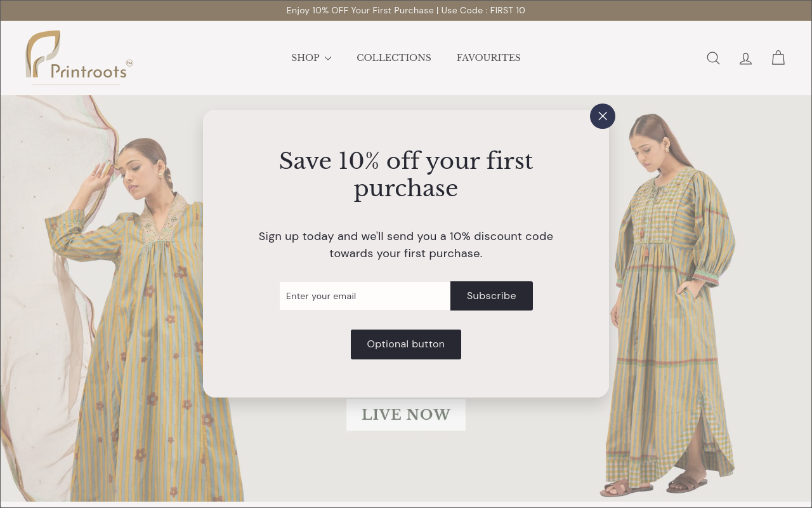Image resolution: width=812 pixels, height=508 pixels.
Task: Click the LIVE NOW banner button
Action: [x=406, y=415]
